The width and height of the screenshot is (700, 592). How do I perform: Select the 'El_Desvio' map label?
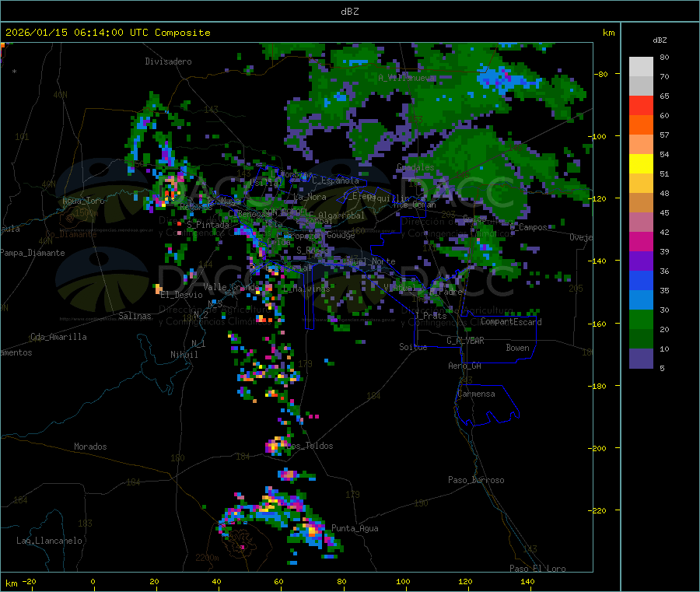pos(181,295)
